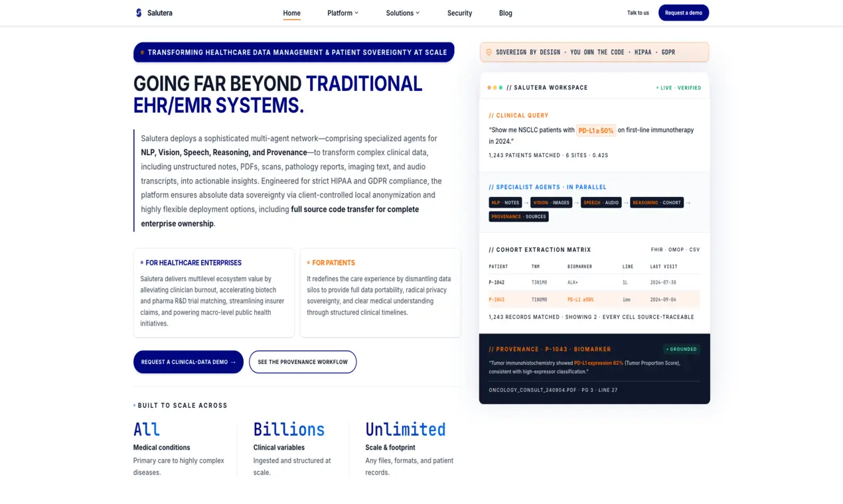The width and height of the screenshot is (843, 504).
Task: Select the Speech · Audio agent chip
Action: click(601, 202)
